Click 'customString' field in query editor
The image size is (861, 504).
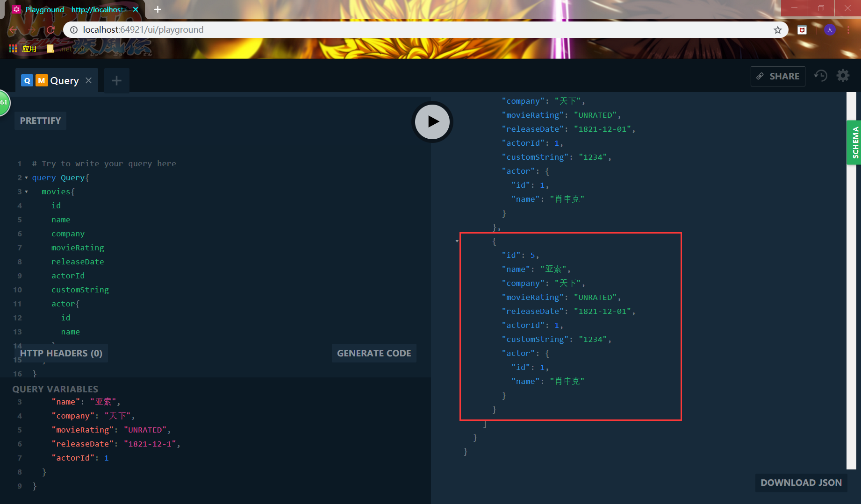(x=80, y=290)
